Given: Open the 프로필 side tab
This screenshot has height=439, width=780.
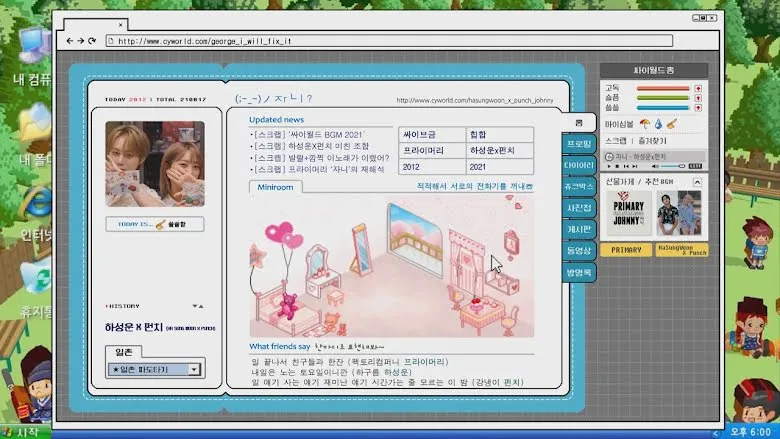Looking at the screenshot, I should click(579, 144).
